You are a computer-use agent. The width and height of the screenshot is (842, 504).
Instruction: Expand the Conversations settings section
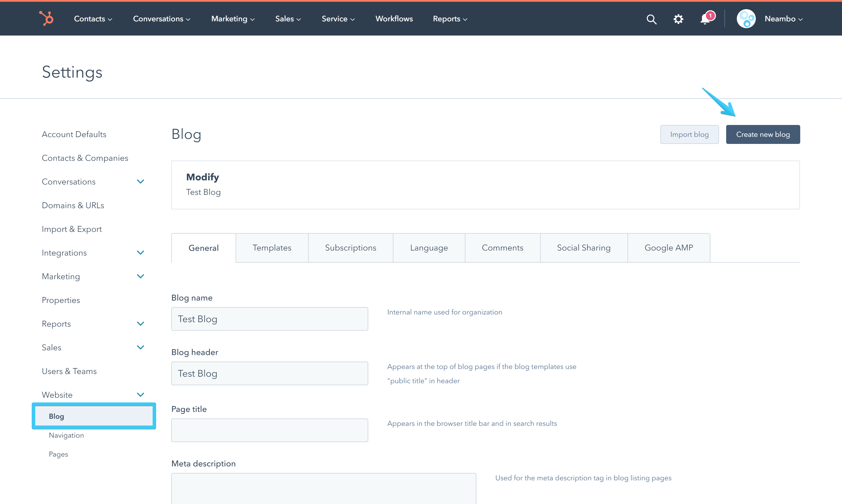click(x=141, y=181)
